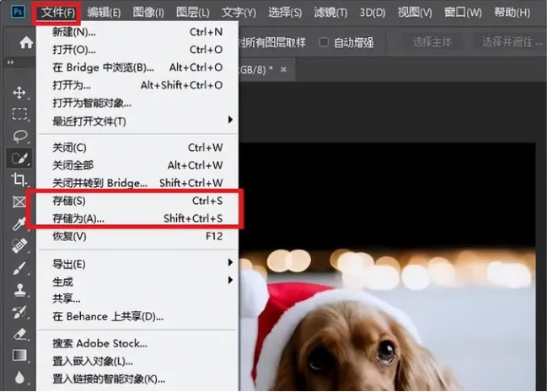Choose 关闭(C) menu entry

[x=137, y=148]
